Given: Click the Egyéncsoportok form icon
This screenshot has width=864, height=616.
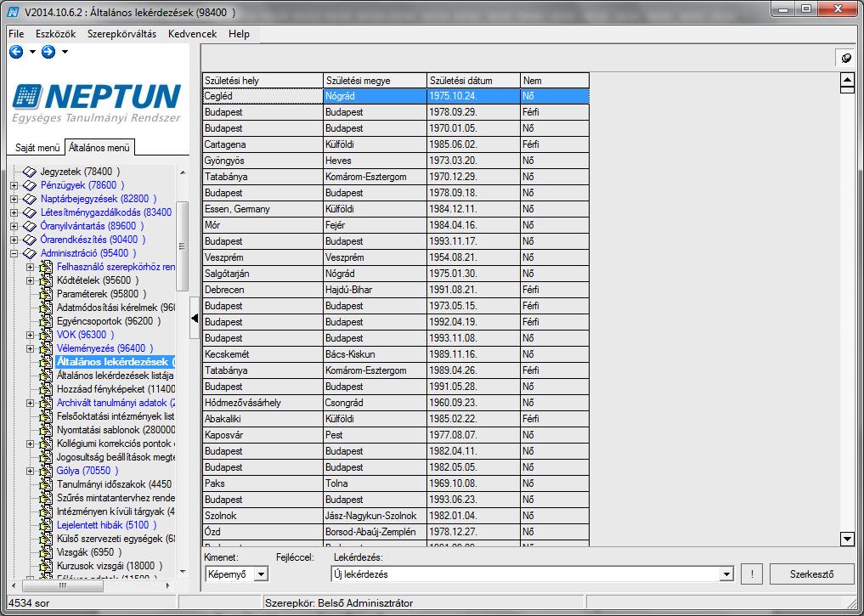Looking at the screenshot, I should pos(46,321).
